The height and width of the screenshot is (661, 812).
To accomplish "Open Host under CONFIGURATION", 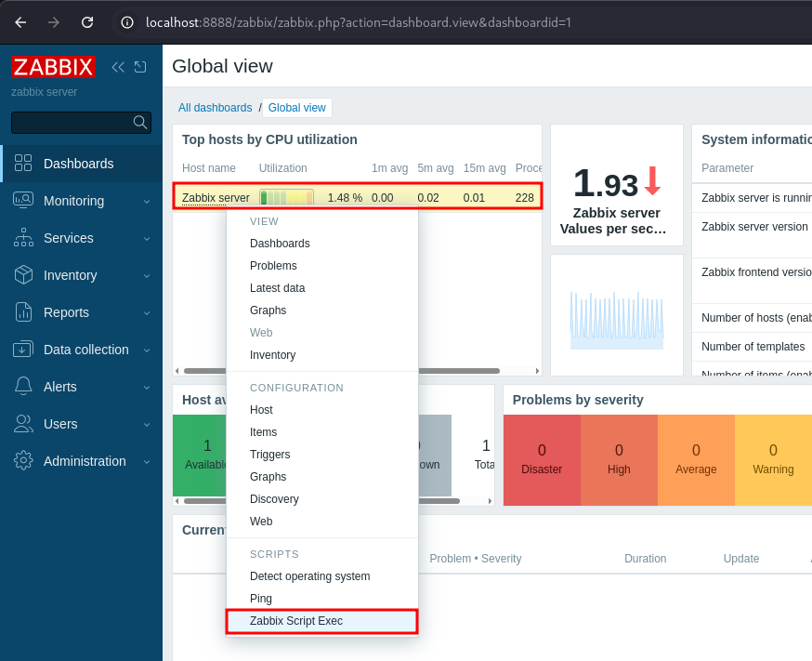I will tap(322, 410).
